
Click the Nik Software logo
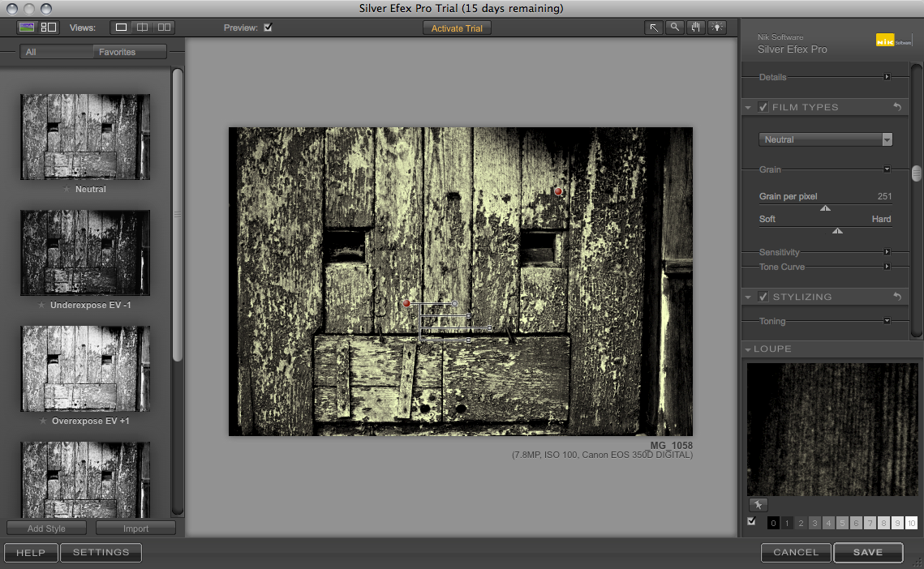point(893,41)
